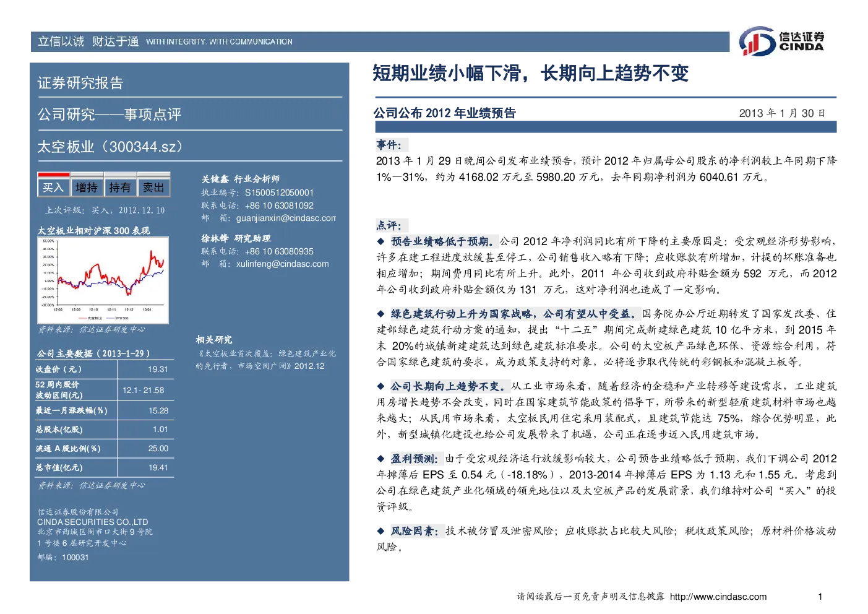Click assistant name 徐林锋 研究助理
The image size is (868, 614).
236,238
